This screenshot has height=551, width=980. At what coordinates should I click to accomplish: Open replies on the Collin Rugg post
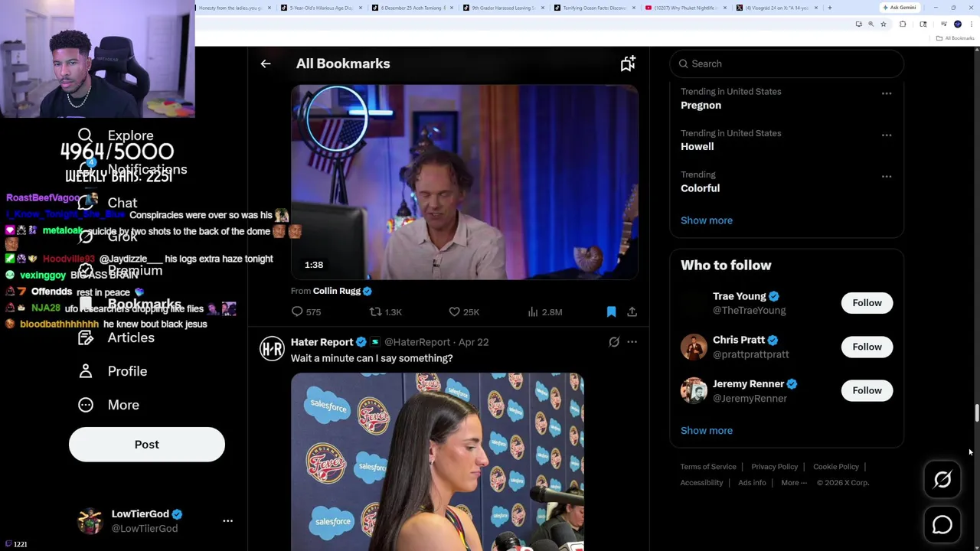[x=305, y=311]
